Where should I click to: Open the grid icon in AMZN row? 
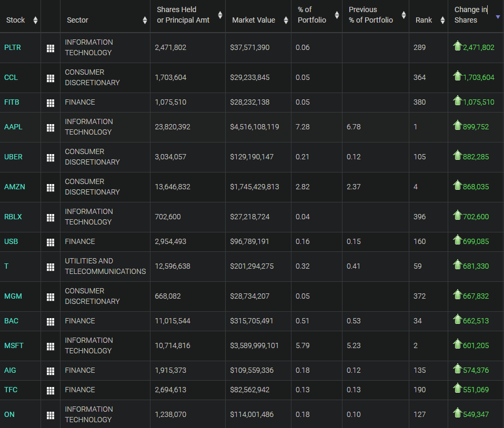(51, 187)
